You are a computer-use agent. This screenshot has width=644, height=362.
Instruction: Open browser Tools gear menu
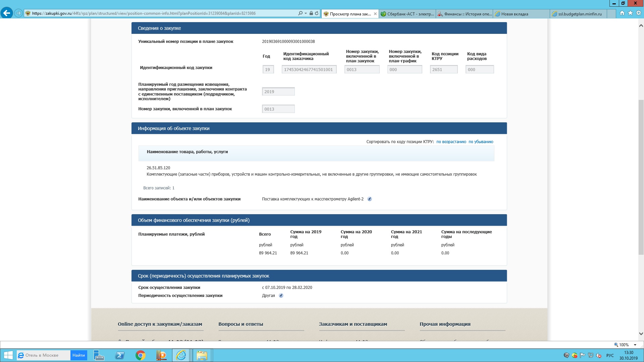pyautogui.click(x=639, y=13)
